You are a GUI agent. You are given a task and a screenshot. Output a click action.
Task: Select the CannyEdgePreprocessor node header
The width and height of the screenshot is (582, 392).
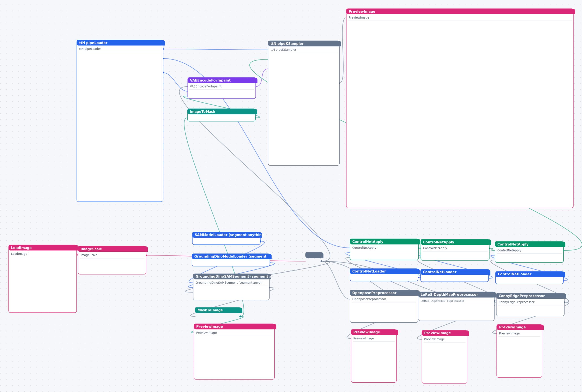pyautogui.click(x=531, y=296)
